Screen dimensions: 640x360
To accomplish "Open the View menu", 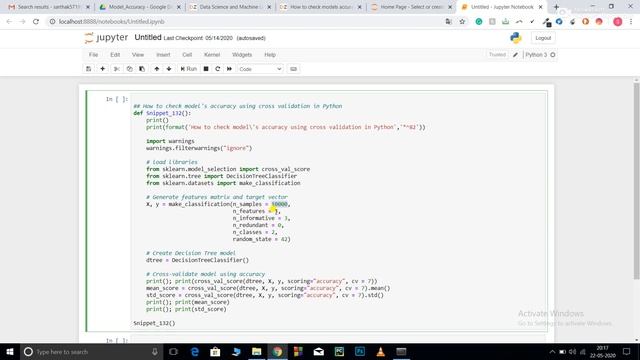I will tap(138, 55).
